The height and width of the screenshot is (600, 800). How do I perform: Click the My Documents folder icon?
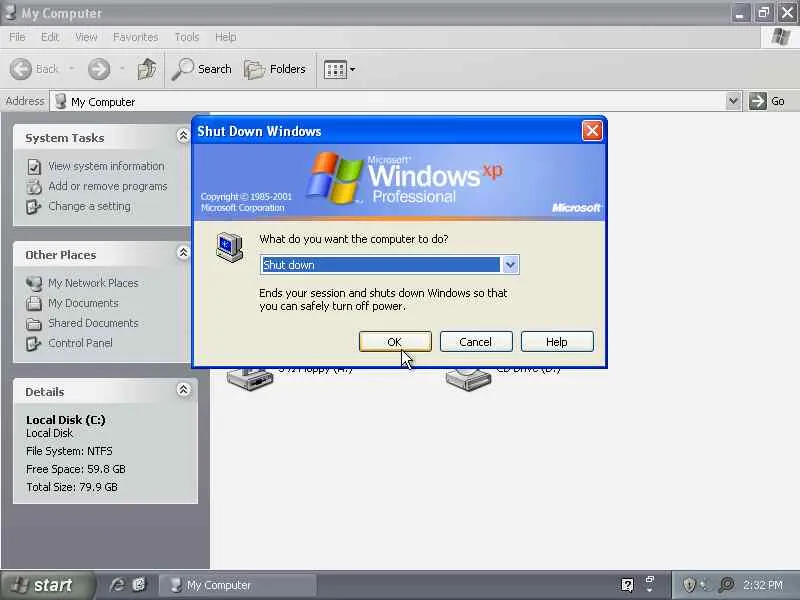(x=34, y=304)
